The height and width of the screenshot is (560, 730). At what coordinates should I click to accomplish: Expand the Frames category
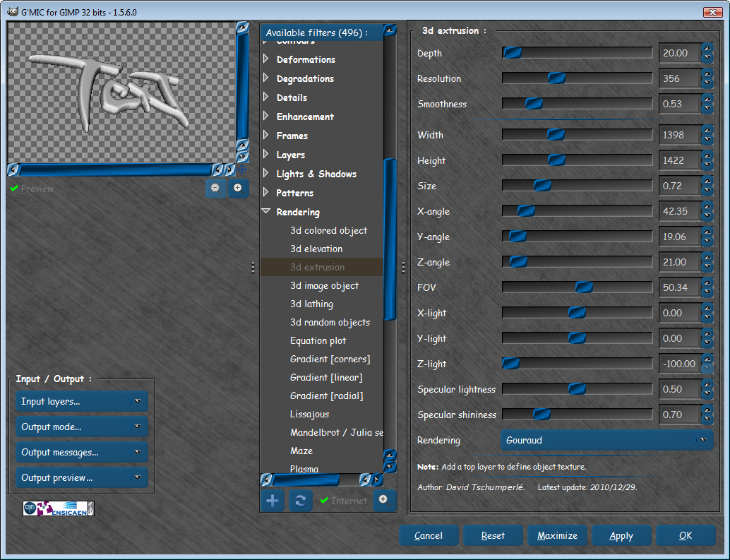coord(266,136)
